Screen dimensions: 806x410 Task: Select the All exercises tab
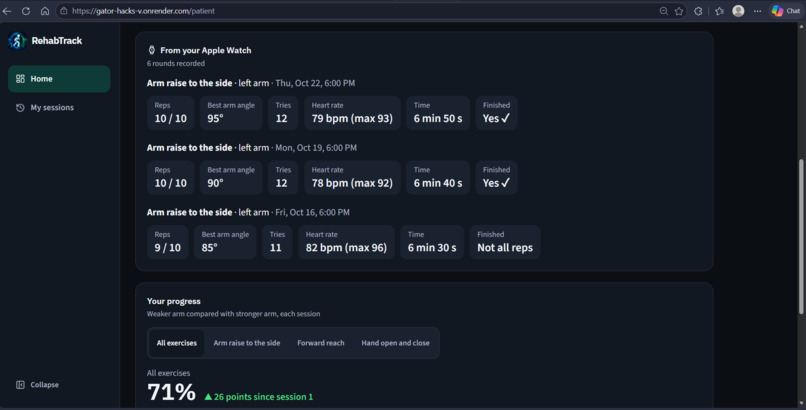click(177, 343)
